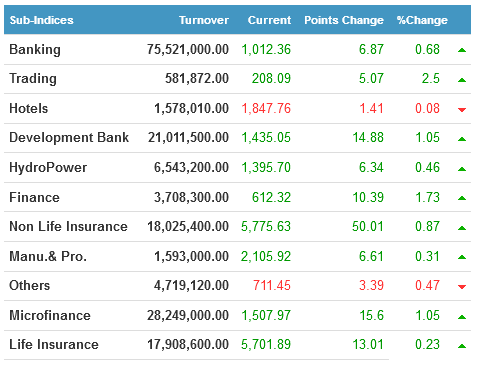Open the Non Life Insurance sub-index

68,226
